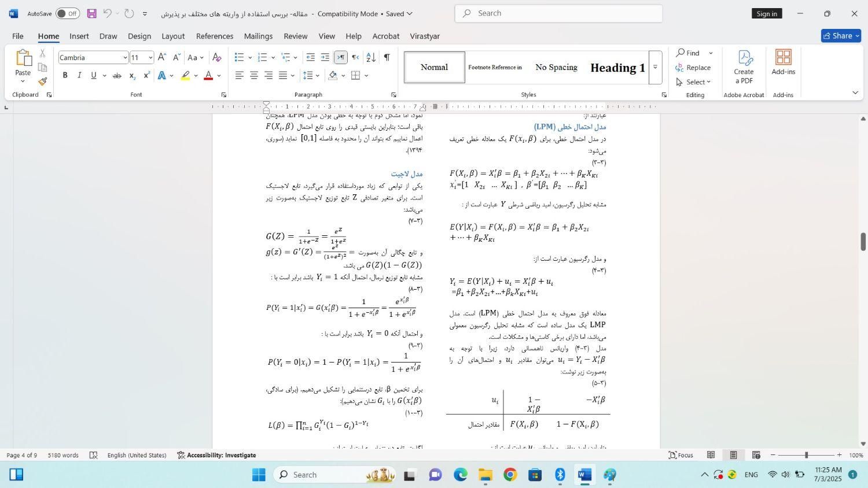
Task: Open Select dropdown in Editing
Action: click(x=693, y=82)
